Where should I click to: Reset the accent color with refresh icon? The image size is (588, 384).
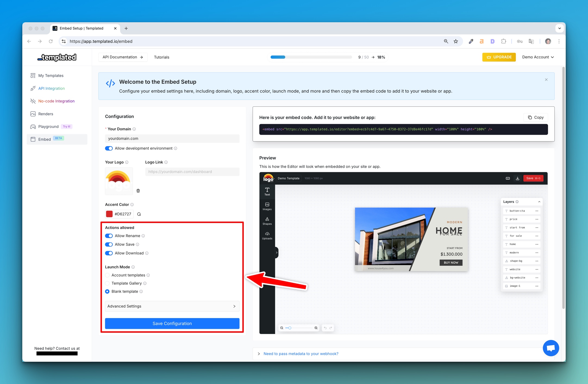click(139, 214)
